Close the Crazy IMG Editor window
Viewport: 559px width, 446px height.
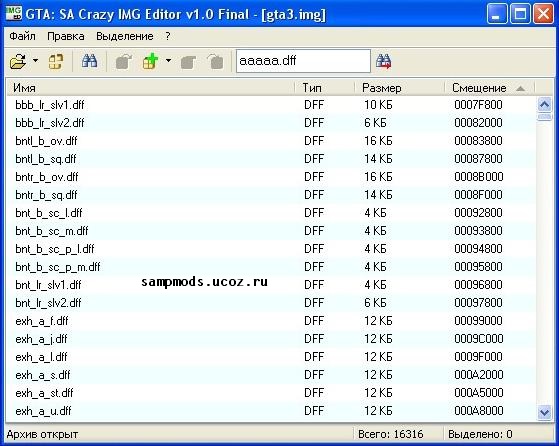543,14
